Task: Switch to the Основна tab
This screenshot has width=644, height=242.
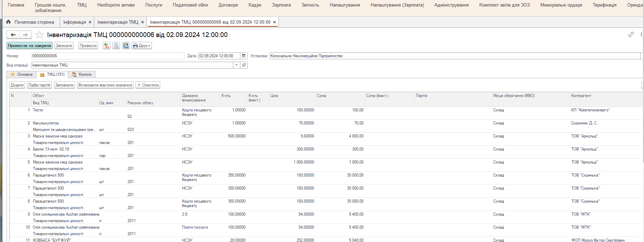Action: point(22,74)
